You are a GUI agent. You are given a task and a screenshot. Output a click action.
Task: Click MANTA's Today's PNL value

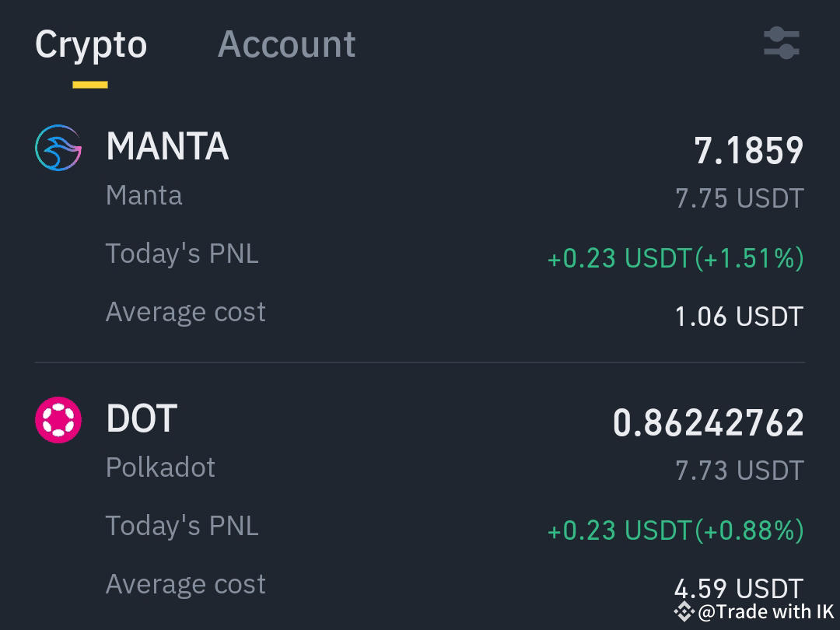coord(675,257)
